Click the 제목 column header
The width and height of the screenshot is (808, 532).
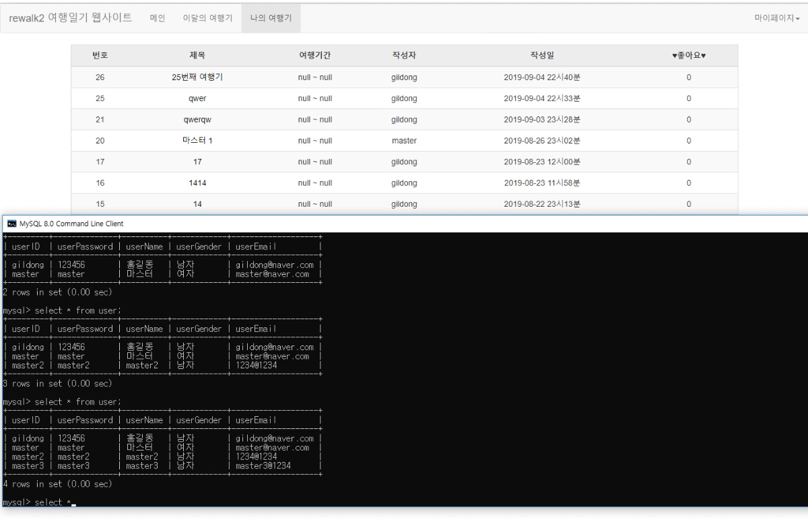click(197, 56)
